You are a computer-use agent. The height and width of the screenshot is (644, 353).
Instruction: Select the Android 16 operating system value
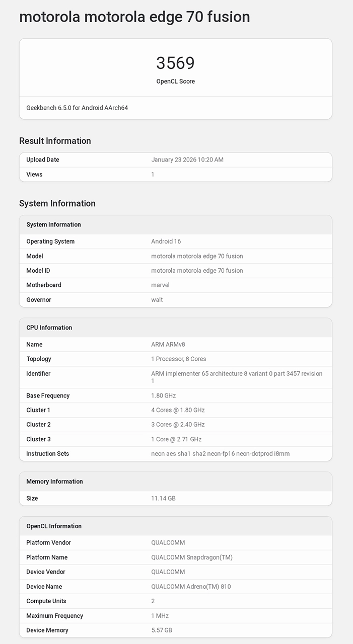(166, 242)
